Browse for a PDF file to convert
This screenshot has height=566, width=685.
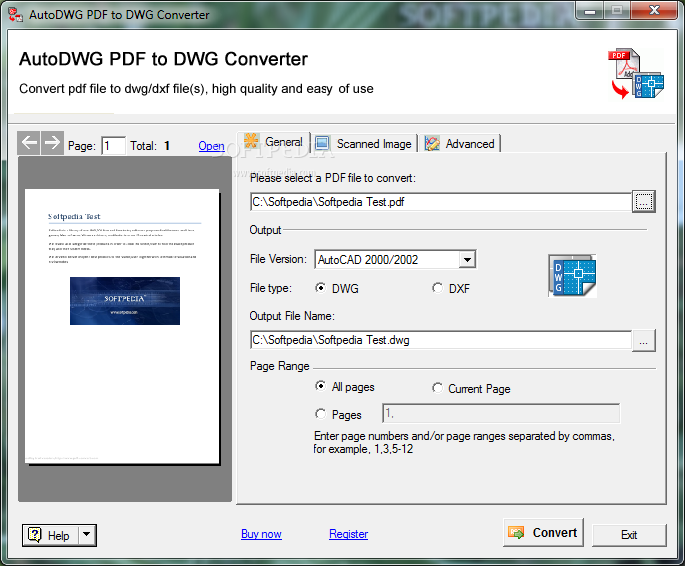[x=643, y=202]
